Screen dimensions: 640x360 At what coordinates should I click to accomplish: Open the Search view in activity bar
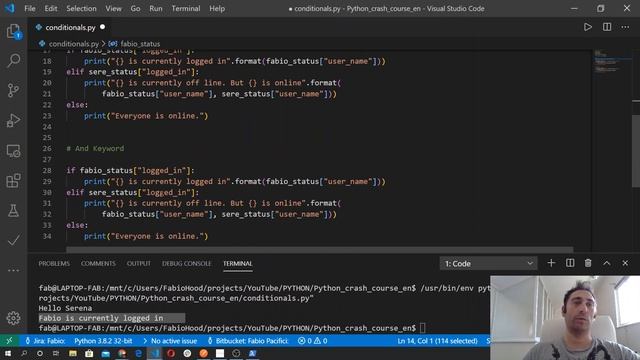click(13, 61)
